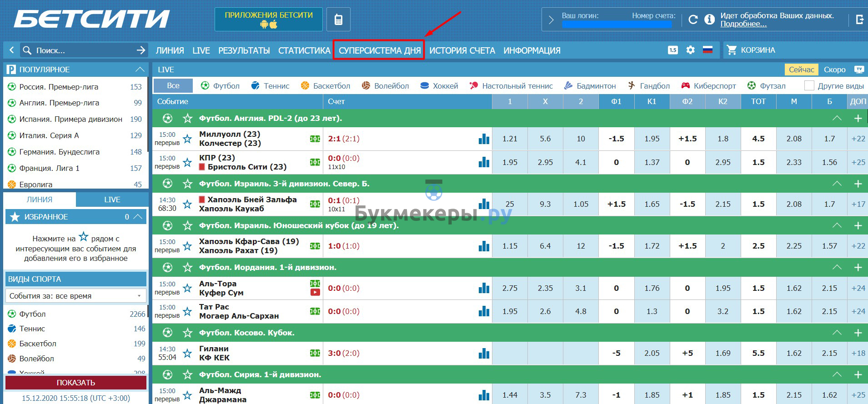The width and height of the screenshot is (868, 404).
Task: Click the TV icon next to Скоро
Action: 859,70
